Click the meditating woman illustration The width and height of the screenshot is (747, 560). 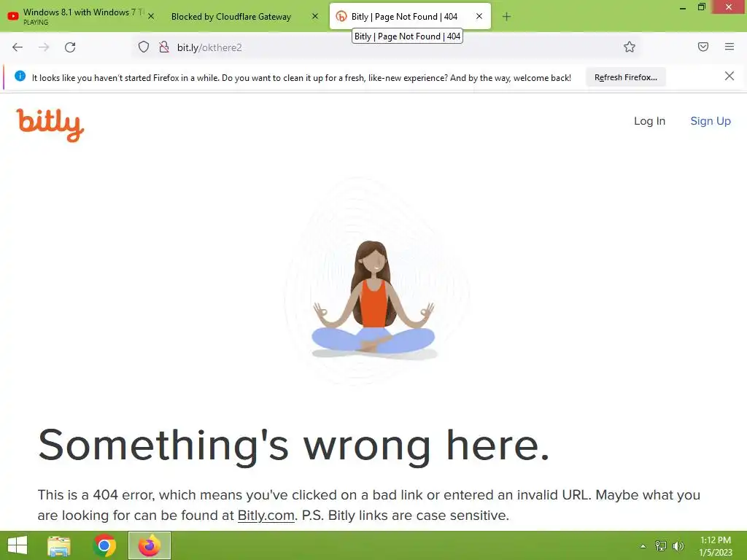click(x=373, y=299)
